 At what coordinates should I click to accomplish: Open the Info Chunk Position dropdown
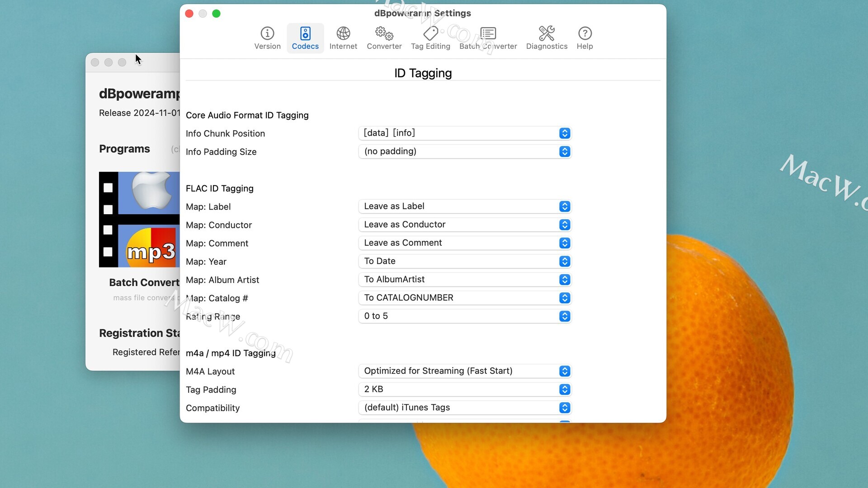(465, 133)
